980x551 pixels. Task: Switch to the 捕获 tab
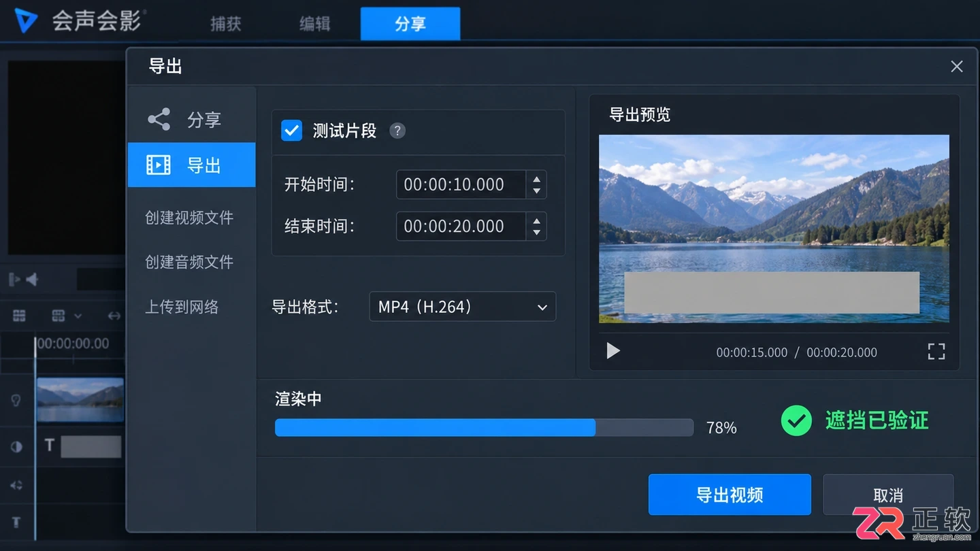[x=226, y=23]
